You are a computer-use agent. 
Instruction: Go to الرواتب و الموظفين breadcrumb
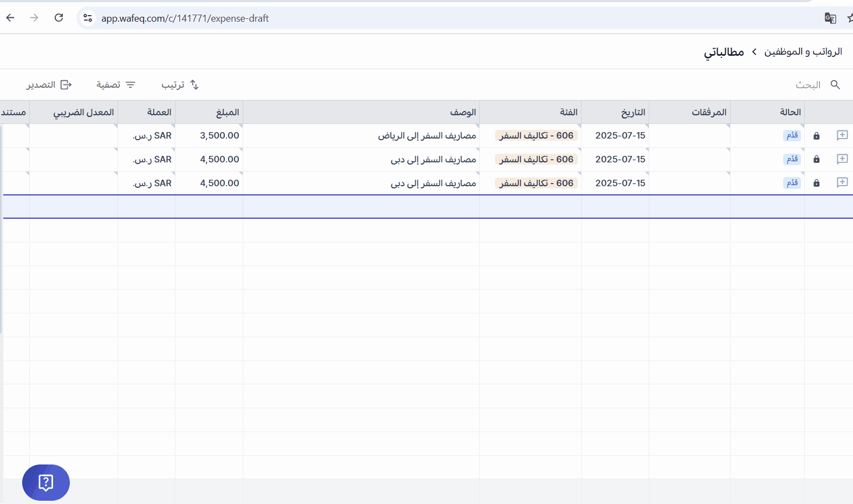tap(803, 51)
